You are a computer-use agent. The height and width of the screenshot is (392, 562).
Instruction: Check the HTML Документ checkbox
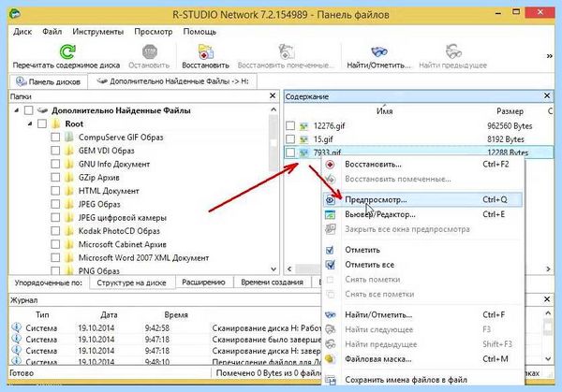55,191
